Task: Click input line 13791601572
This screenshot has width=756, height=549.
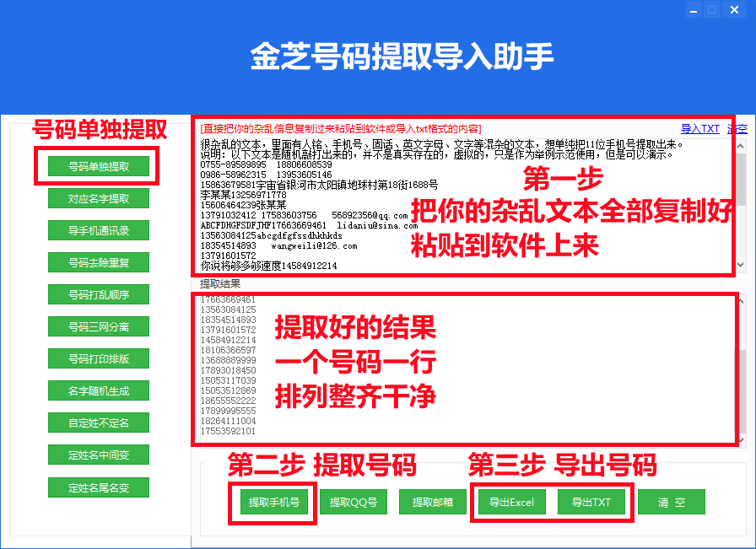Action: 228,256
